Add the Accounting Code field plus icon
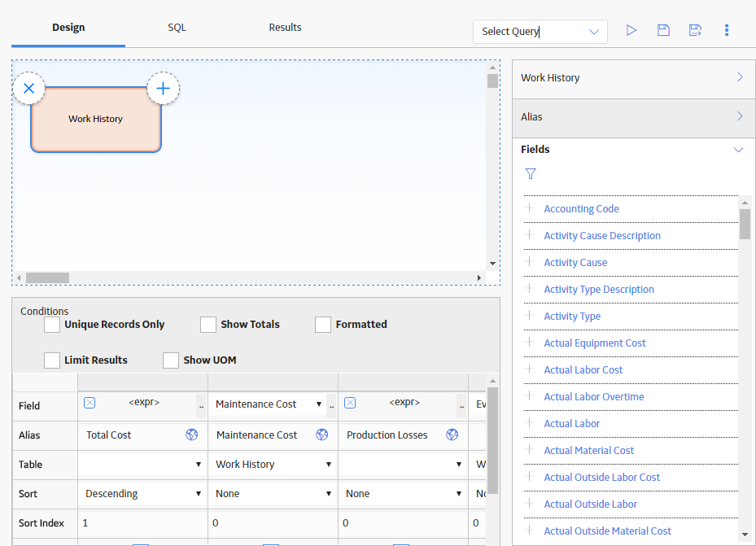Viewport: 756px width, 546px height. pos(530,208)
